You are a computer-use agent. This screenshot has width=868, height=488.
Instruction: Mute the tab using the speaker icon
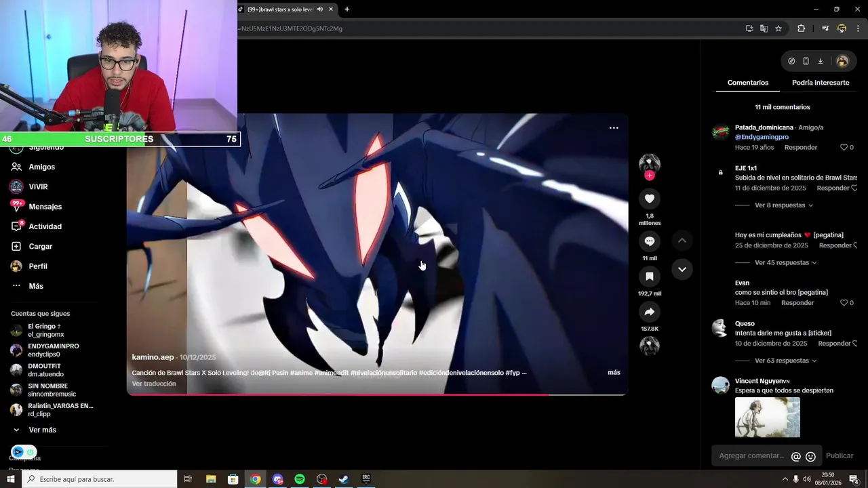(x=319, y=9)
